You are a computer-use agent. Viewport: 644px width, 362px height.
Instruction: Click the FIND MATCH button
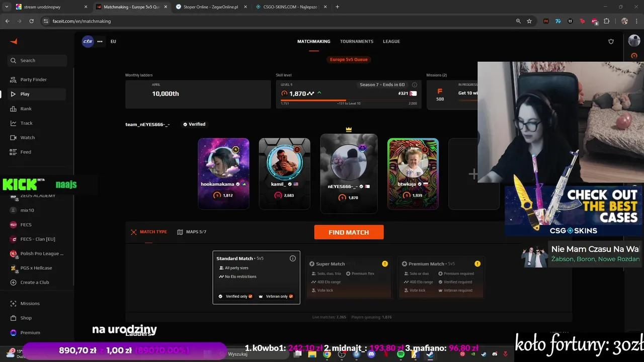pos(349,232)
